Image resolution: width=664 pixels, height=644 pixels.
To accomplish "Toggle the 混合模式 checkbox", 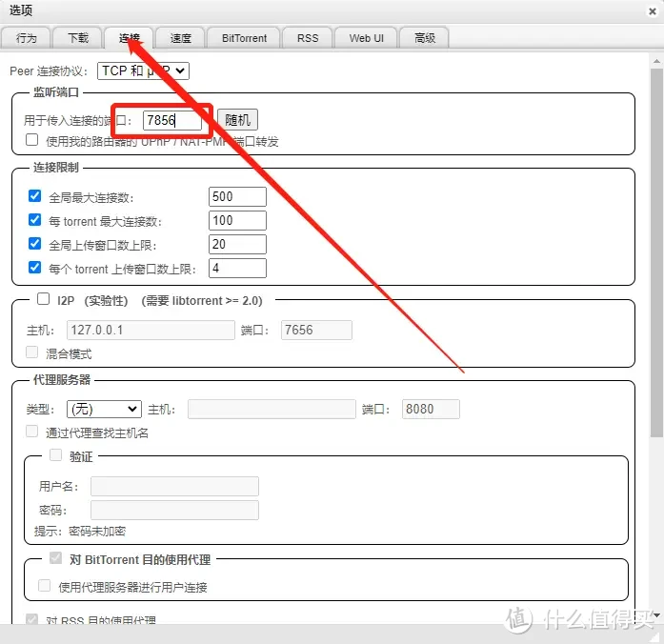I will click(x=31, y=352).
